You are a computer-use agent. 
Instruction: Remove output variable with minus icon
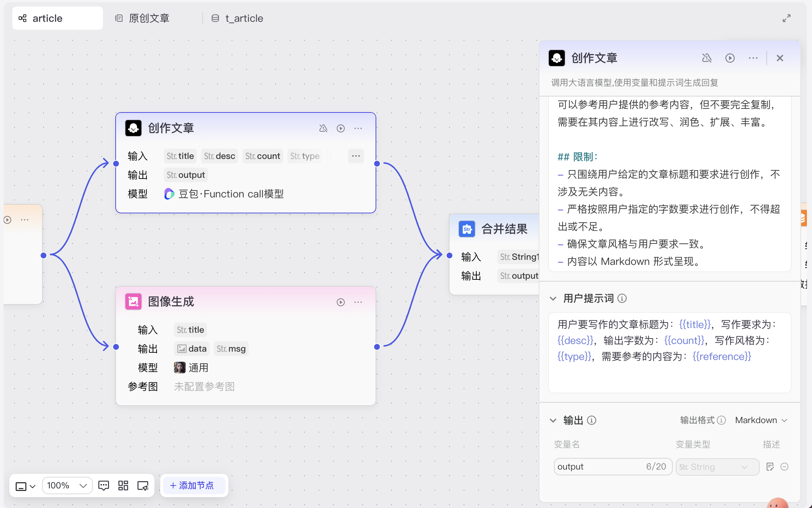[784, 467]
